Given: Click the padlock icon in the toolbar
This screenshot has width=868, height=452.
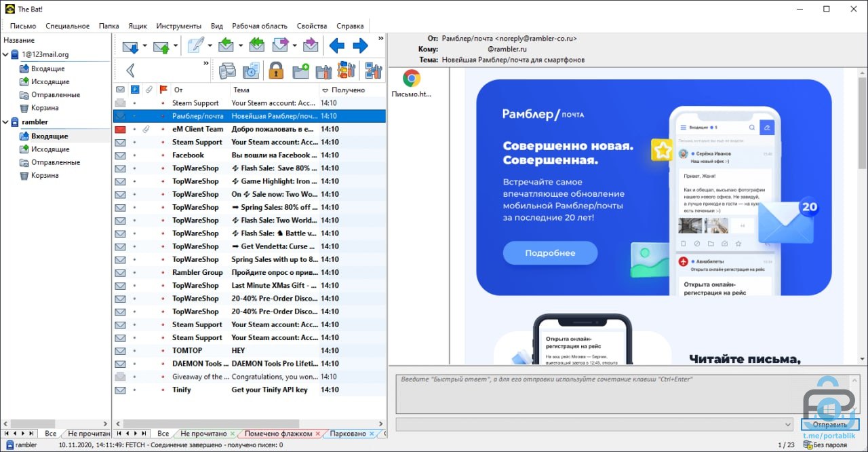Looking at the screenshot, I should pos(275,70).
